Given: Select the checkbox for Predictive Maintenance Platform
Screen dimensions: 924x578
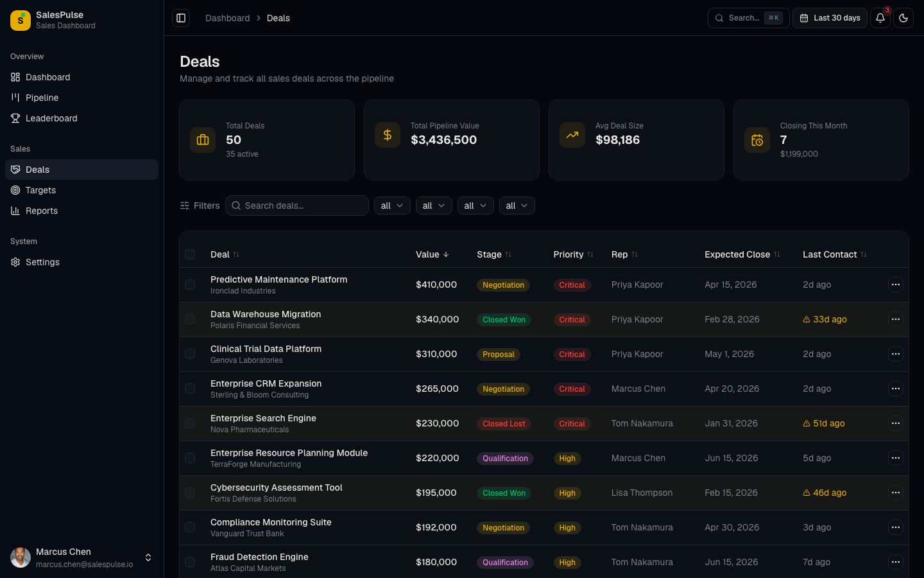Looking at the screenshot, I should click(190, 285).
